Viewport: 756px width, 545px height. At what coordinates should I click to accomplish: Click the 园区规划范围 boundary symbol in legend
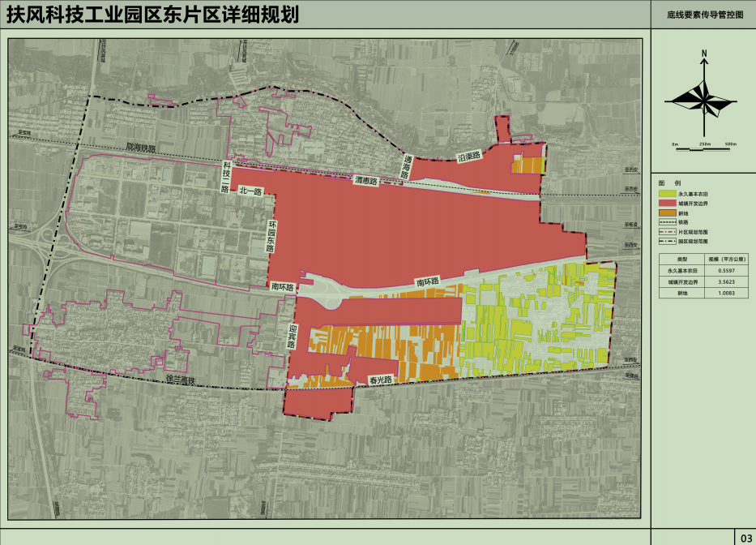point(667,242)
